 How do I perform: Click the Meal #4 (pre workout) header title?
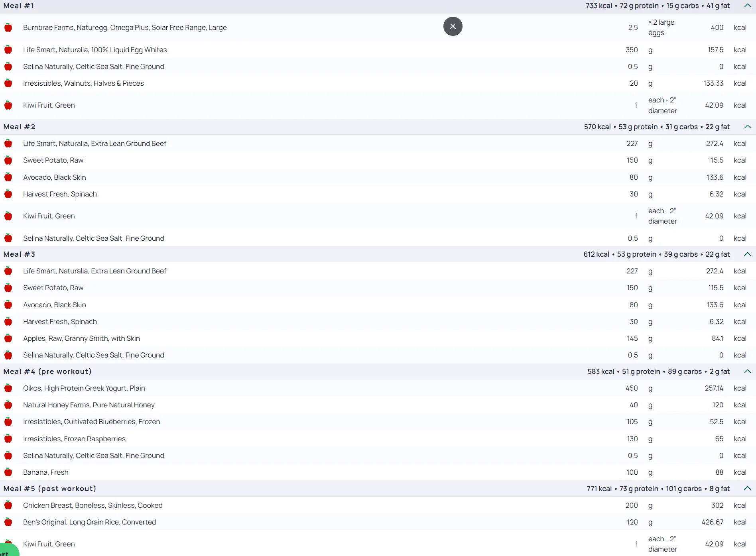coord(47,371)
